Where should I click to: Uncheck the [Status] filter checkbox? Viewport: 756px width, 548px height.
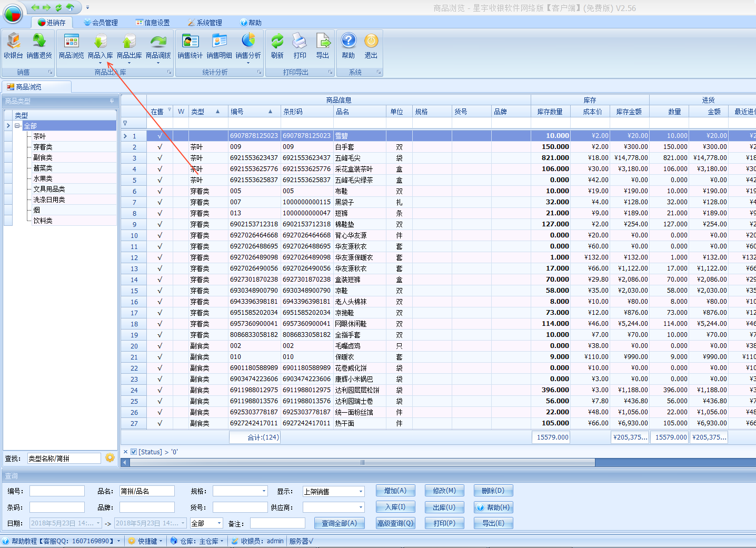(134, 452)
